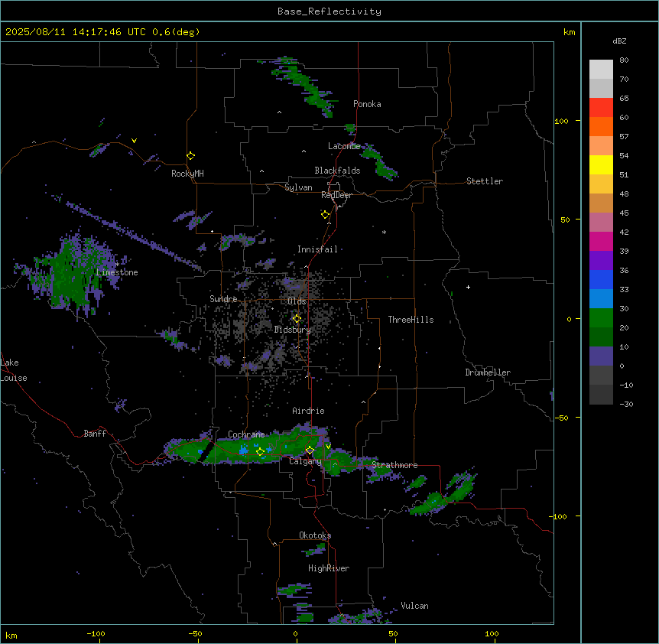Screen dimensions: 659x644
Task: Click the Didsbury town label
Action: click(x=293, y=330)
